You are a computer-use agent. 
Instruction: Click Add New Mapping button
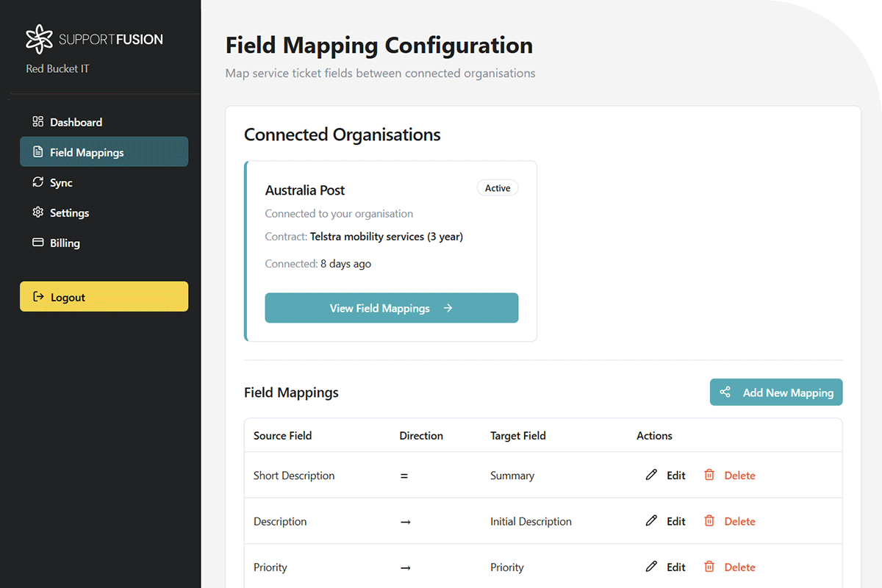click(x=775, y=392)
